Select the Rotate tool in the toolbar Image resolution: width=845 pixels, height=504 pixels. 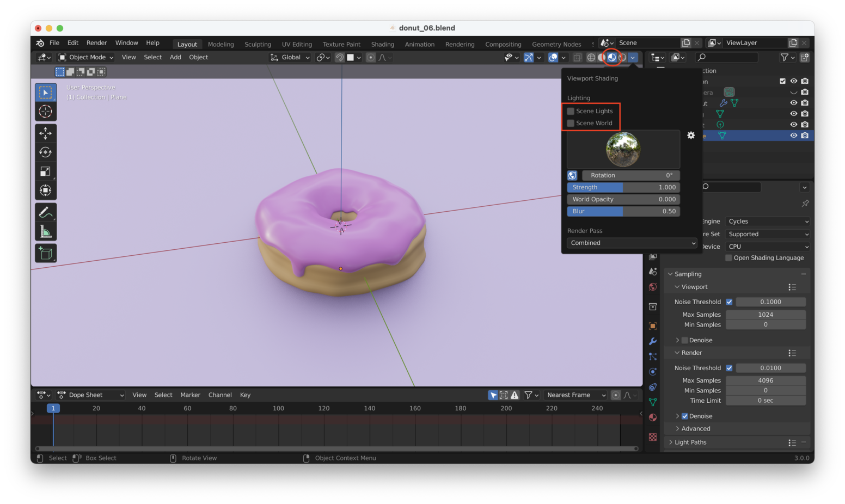click(46, 152)
